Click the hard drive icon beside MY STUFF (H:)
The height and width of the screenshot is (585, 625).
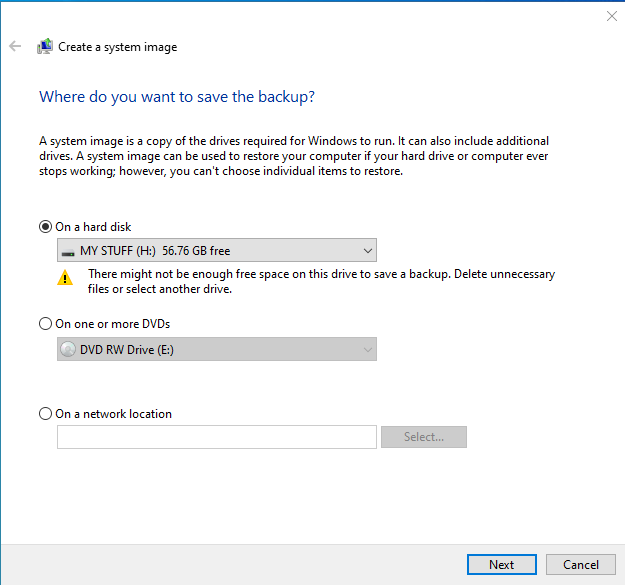coord(68,251)
